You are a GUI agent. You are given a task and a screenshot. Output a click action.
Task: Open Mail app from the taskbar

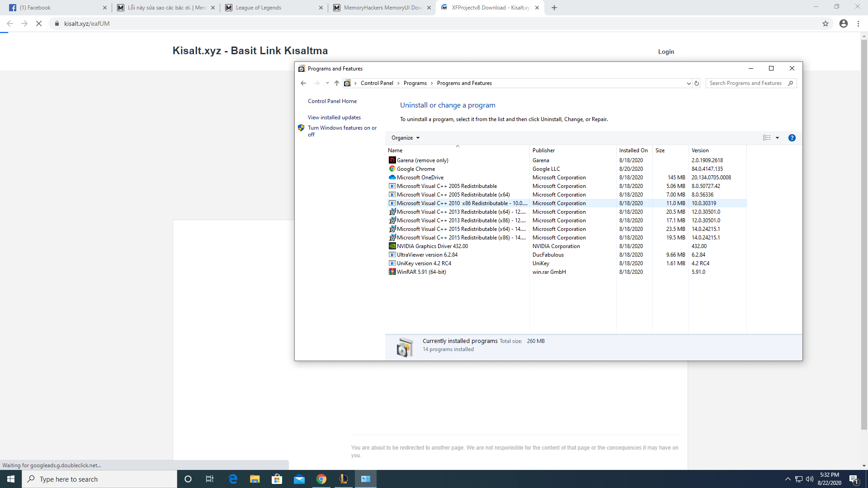point(299,479)
